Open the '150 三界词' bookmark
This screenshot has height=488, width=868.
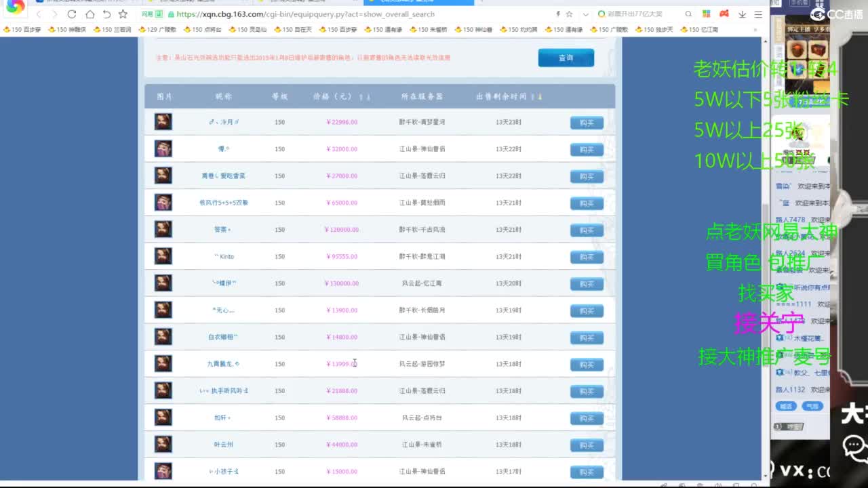click(x=113, y=30)
